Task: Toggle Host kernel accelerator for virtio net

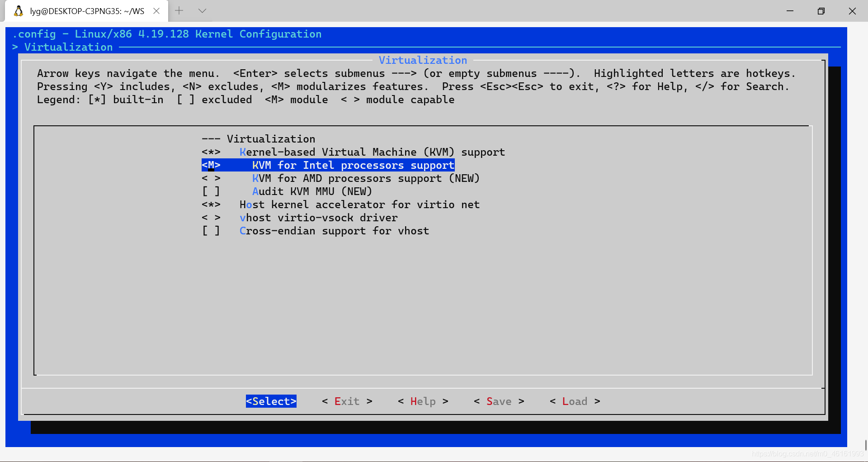Action: [211, 205]
